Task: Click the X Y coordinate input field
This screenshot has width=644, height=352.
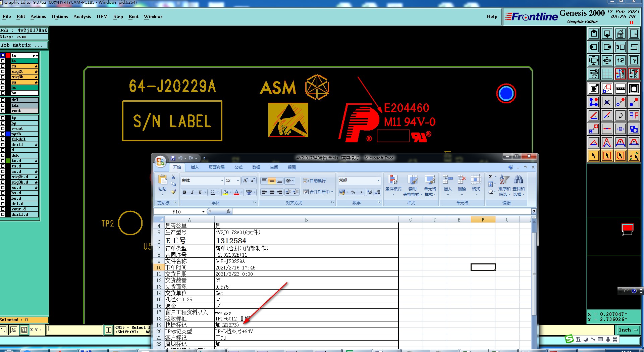Action: click(74, 330)
